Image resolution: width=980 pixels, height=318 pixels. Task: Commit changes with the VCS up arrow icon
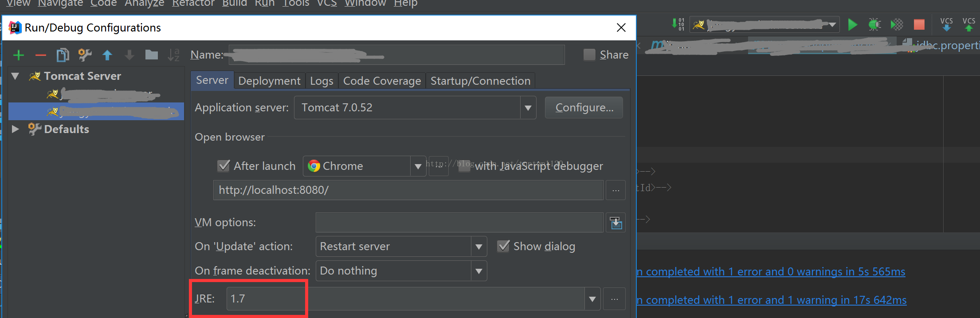968,24
